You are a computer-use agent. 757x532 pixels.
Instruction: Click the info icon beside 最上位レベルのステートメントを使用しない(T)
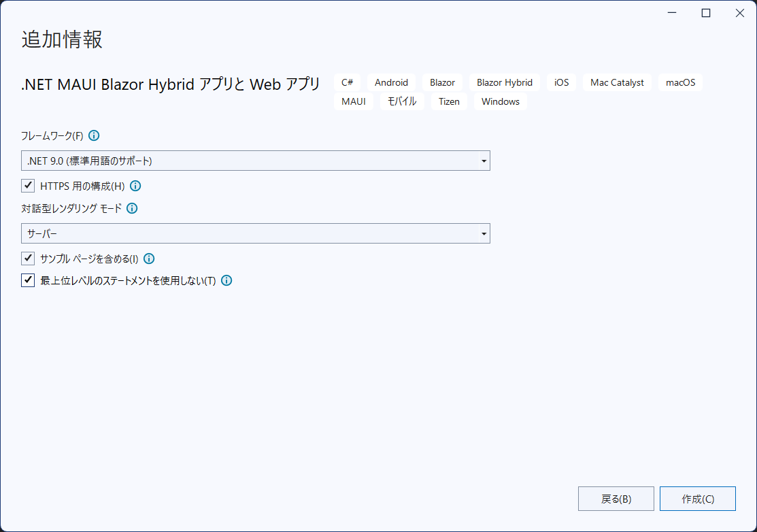tap(226, 280)
